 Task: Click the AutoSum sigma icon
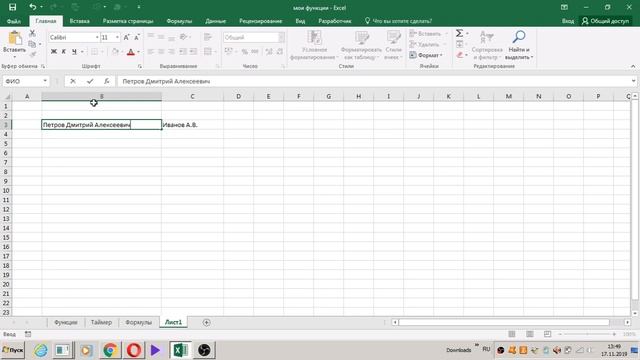coord(459,33)
